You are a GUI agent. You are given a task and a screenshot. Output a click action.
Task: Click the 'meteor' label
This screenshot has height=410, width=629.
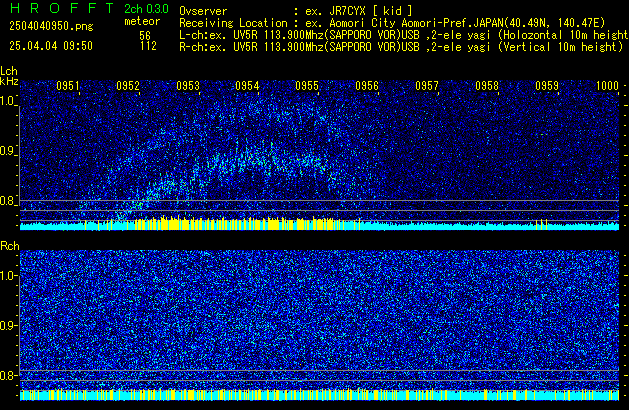142,21
